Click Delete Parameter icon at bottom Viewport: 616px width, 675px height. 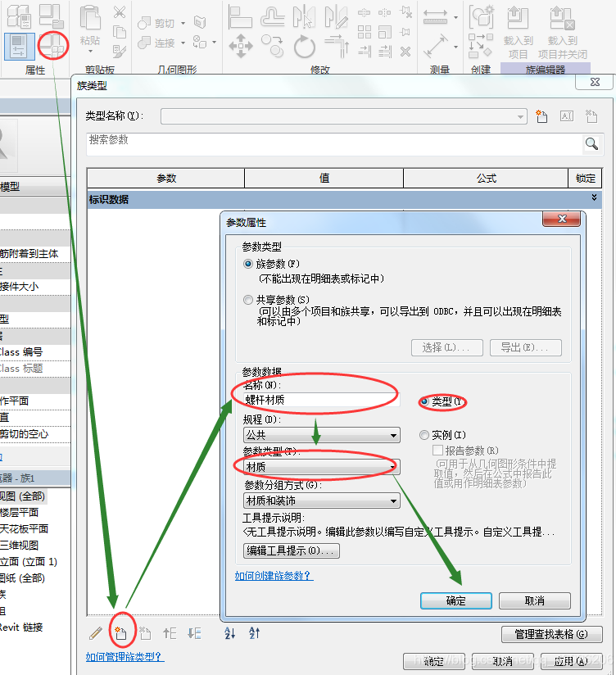tap(145, 633)
